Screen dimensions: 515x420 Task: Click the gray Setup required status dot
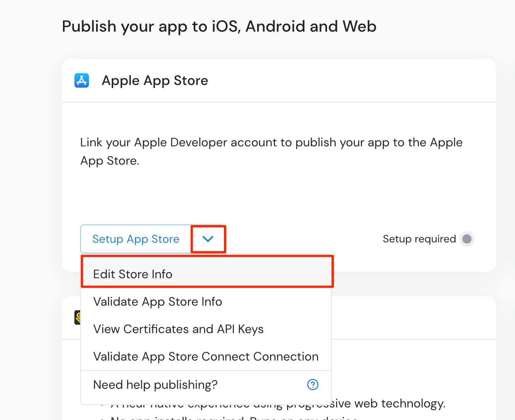click(467, 239)
